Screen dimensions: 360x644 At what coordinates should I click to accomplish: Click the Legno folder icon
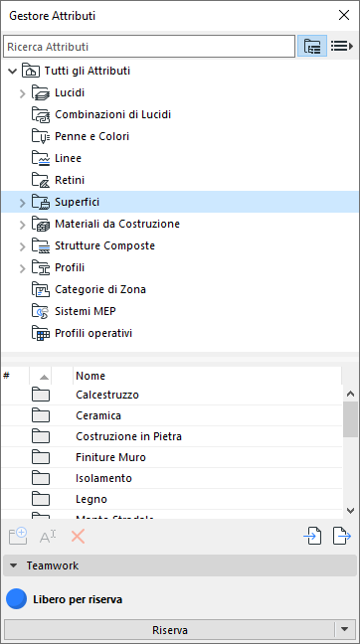coord(41,500)
